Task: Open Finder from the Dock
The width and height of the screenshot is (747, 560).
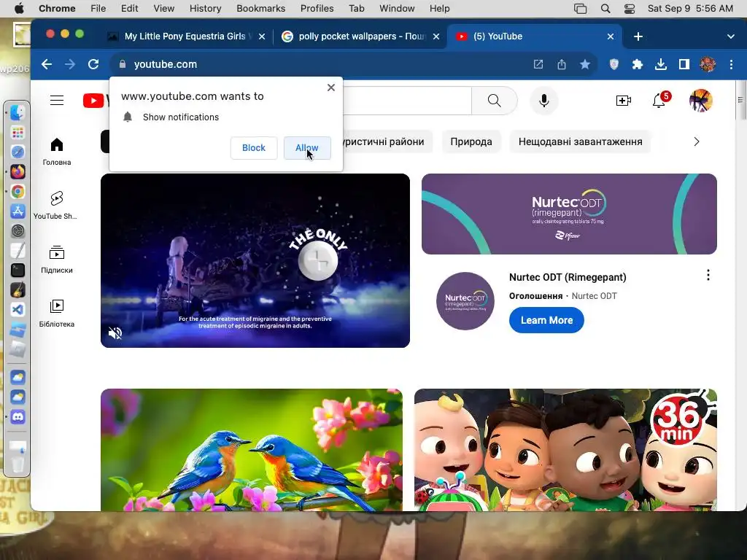Action: point(18,112)
